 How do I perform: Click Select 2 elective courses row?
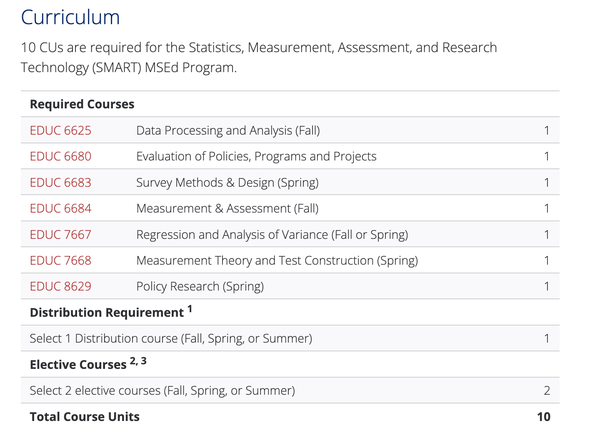pyautogui.click(x=290, y=390)
